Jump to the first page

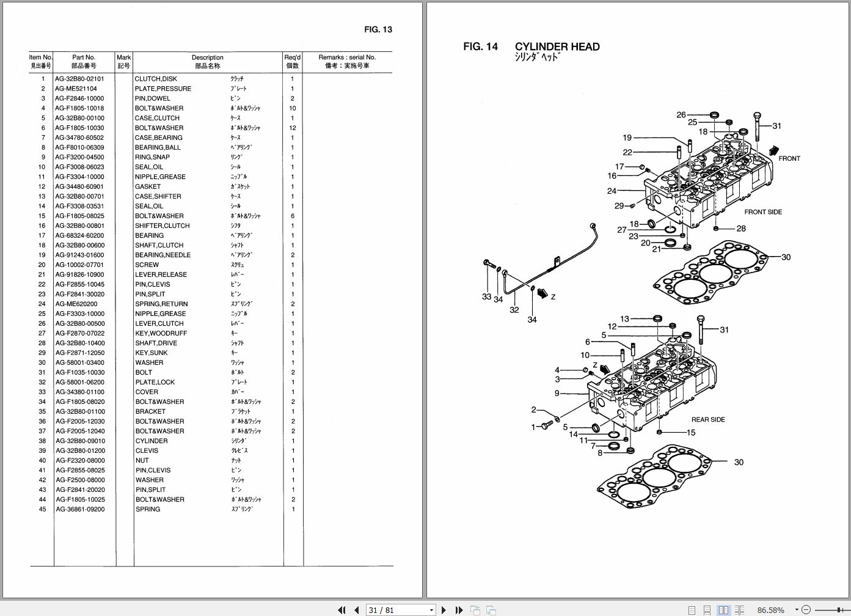pyautogui.click(x=342, y=610)
